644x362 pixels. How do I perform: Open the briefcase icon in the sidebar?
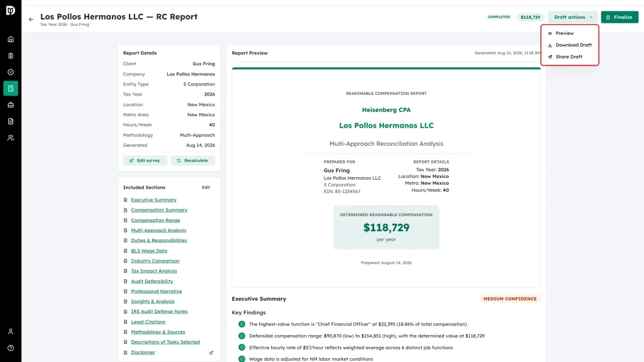pyautogui.click(x=11, y=105)
